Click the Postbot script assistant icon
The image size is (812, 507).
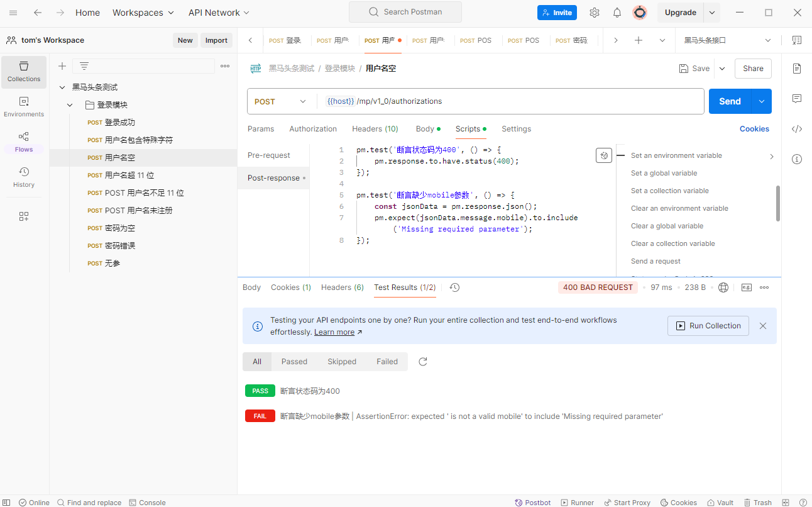604,155
